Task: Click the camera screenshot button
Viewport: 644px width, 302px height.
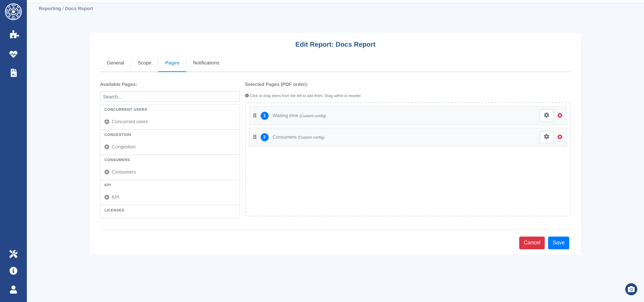Action: click(631, 289)
